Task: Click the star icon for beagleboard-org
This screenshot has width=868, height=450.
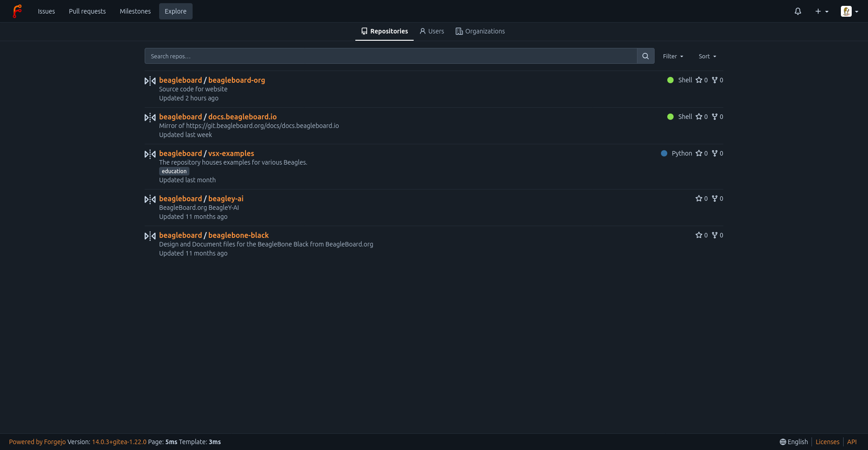Action: coord(699,80)
